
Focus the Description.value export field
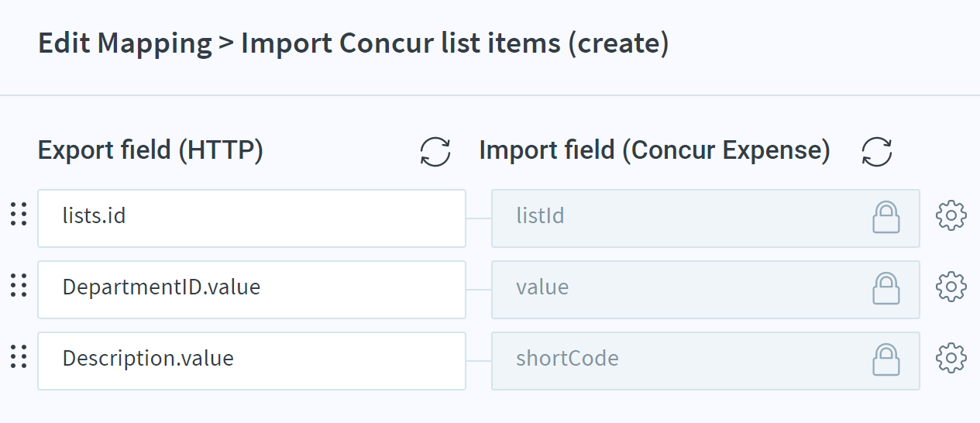coord(252,361)
